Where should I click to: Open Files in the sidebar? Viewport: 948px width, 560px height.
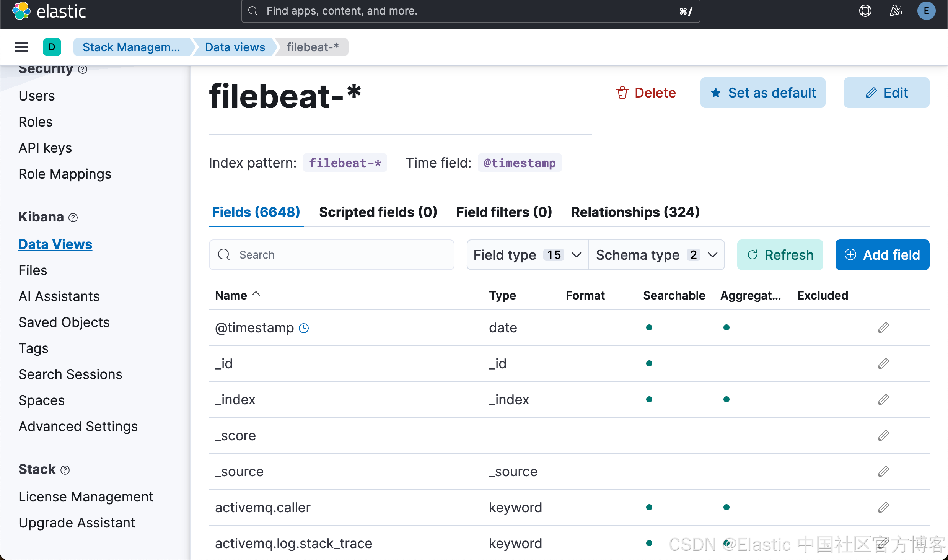coord(33,270)
